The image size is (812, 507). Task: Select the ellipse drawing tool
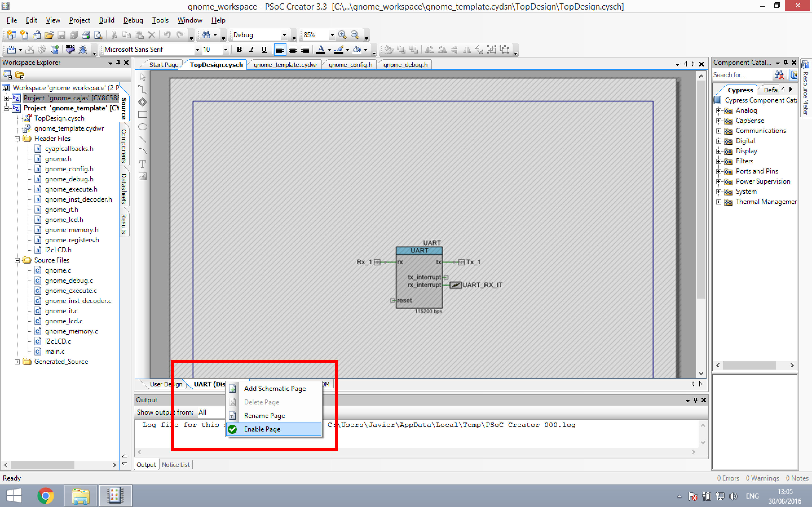[143, 127]
